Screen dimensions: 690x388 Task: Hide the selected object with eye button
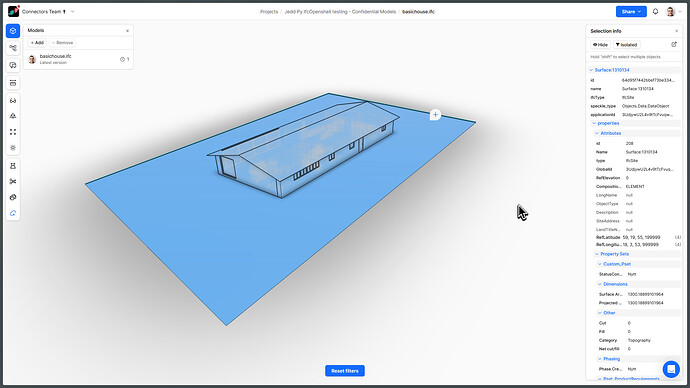[x=600, y=45]
